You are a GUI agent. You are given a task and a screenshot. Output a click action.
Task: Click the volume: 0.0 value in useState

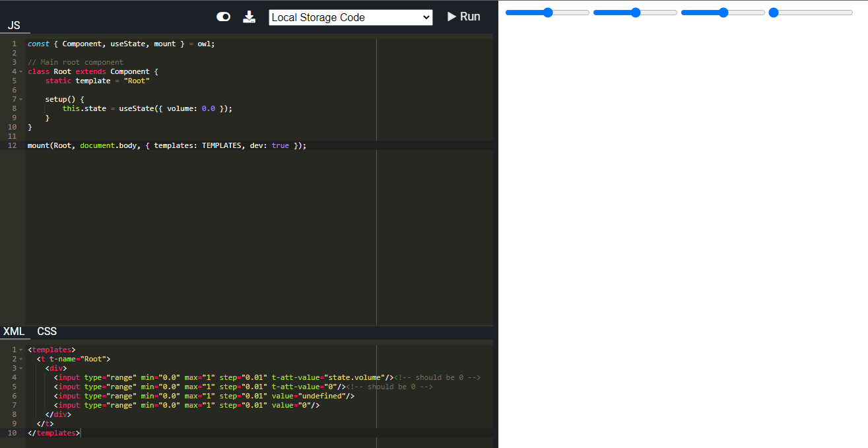click(x=209, y=108)
